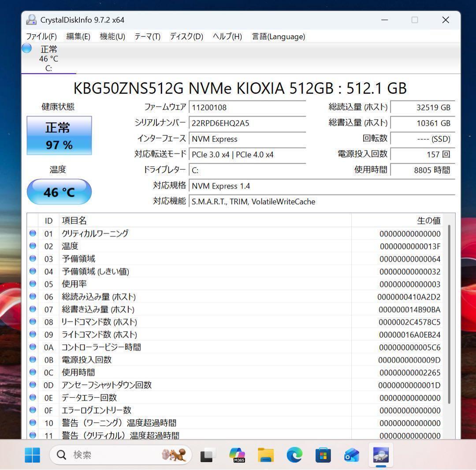Viewport: 476px width, 470px height.
Task: Click the status dot for データエラー回数 row
Action: (33, 397)
